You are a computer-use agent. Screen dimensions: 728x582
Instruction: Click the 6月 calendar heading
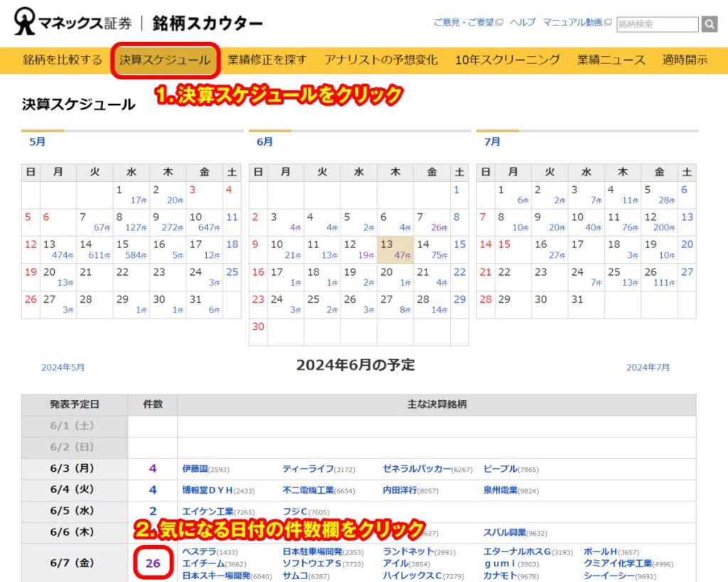pyautogui.click(x=264, y=142)
